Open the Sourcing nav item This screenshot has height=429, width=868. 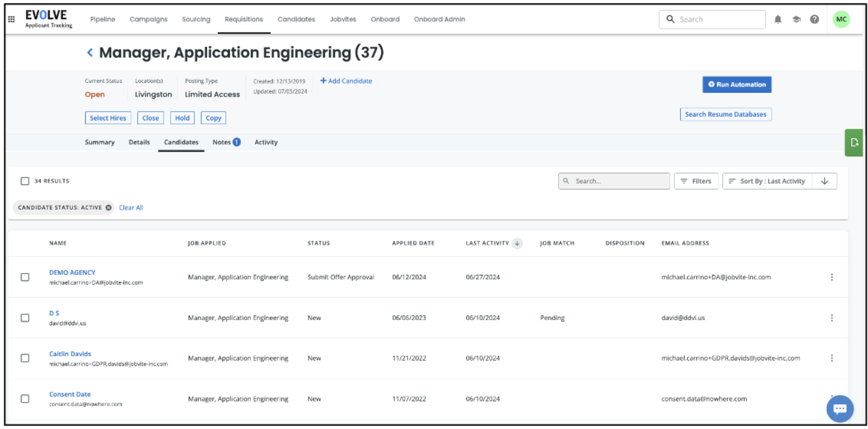coord(196,19)
